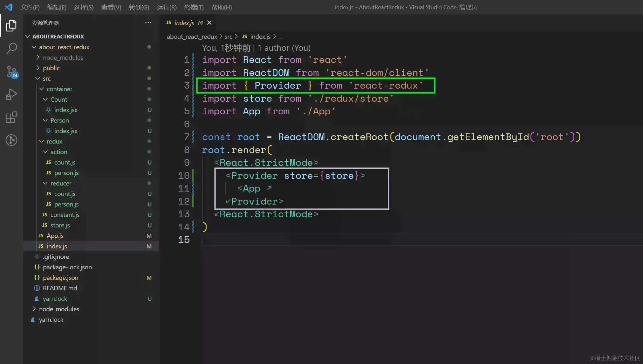Click src in breadcrumb path
This screenshot has width=643, height=364.
pyautogui.click(x=228, y=37)
